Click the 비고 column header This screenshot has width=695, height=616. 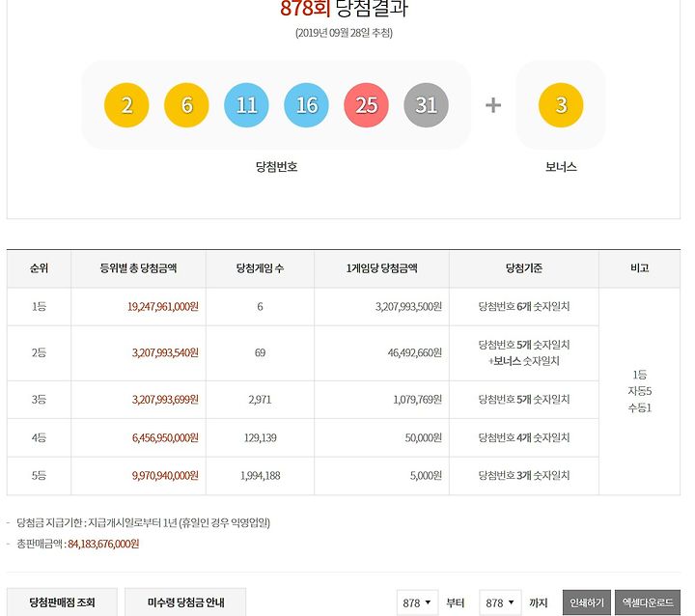point(639,267)
